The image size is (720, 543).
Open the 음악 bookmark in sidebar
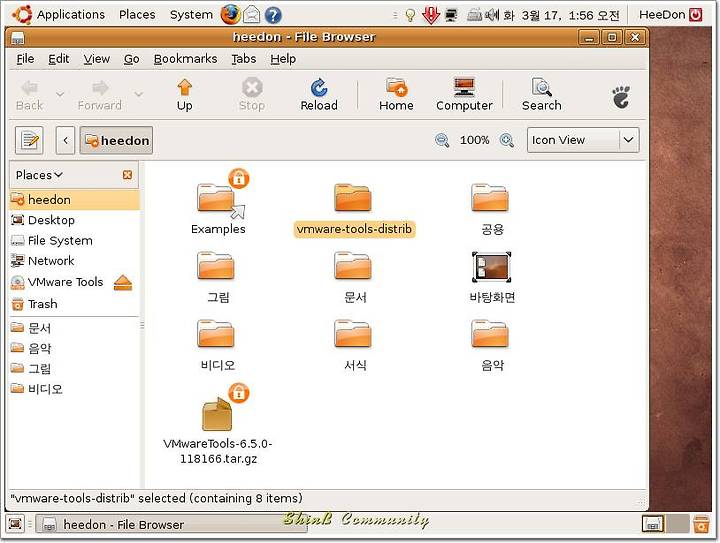pos(74,348)
